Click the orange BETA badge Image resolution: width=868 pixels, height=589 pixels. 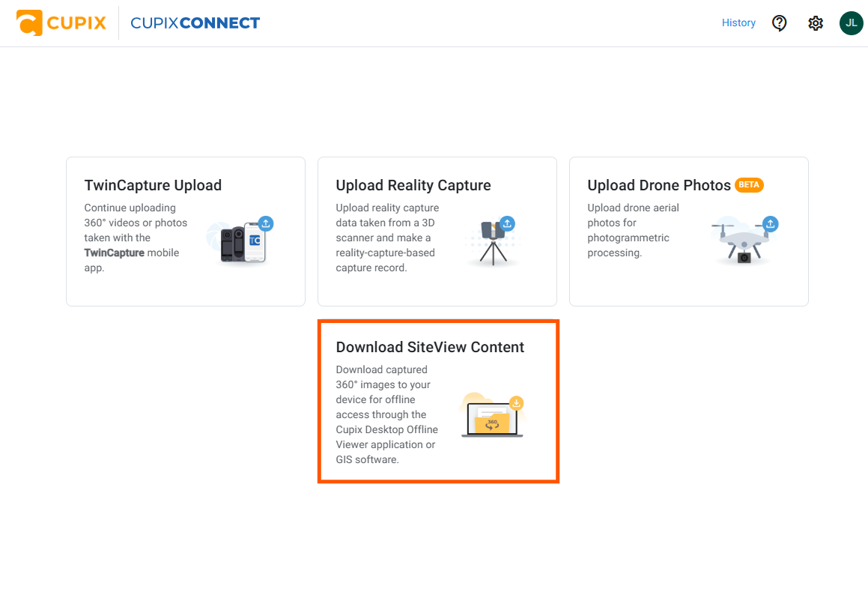click(749, 185)
